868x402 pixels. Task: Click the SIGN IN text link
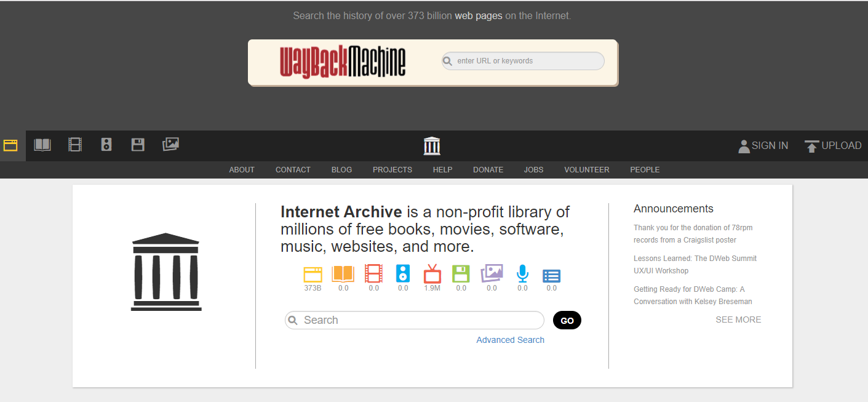tap(770, 146)
